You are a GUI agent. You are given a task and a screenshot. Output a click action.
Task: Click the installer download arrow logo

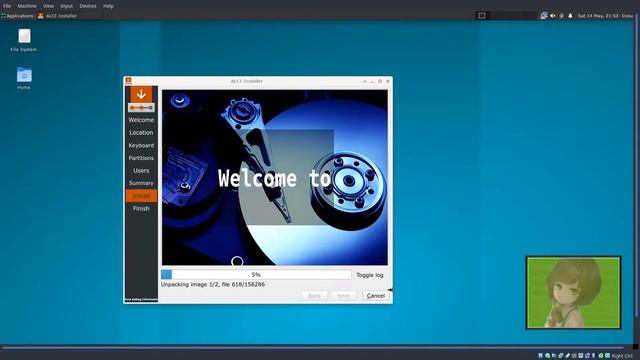pos(141,94)
